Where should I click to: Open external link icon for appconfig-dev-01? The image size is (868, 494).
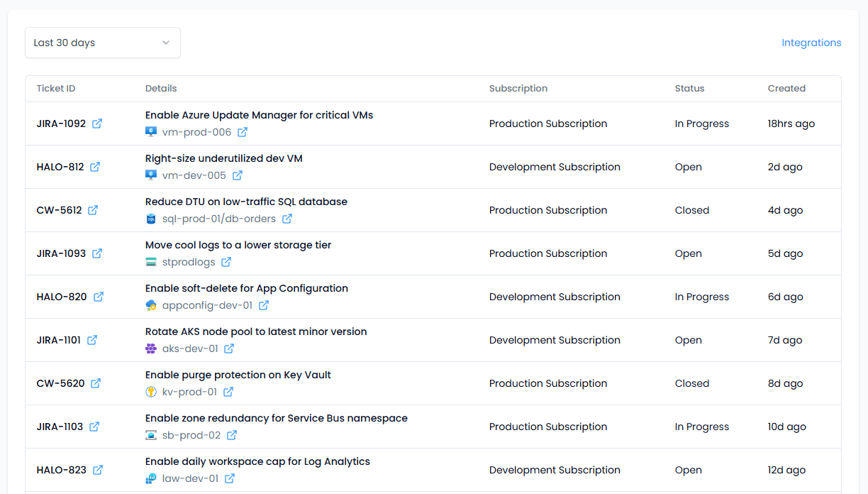[264, 305]
